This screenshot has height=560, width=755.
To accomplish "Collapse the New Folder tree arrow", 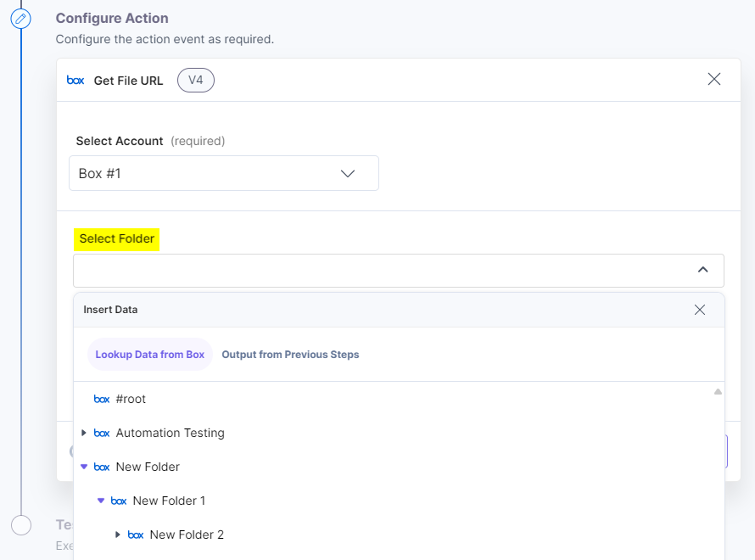I will pyautogui.click(x=84, y=467).
